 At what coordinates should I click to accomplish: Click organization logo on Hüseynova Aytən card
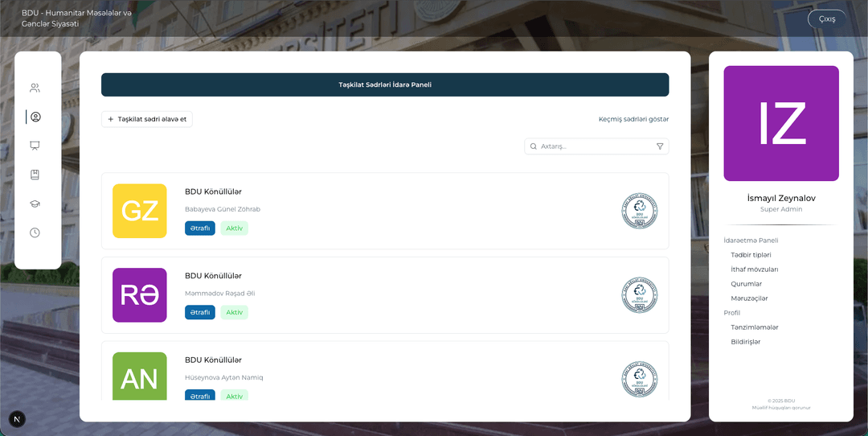(x=640, y=380)
